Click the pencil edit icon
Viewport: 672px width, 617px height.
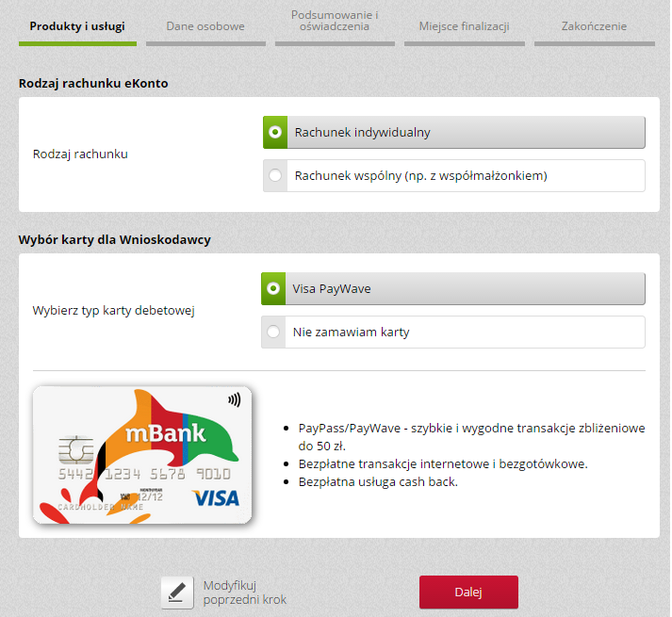pos(177,593)
